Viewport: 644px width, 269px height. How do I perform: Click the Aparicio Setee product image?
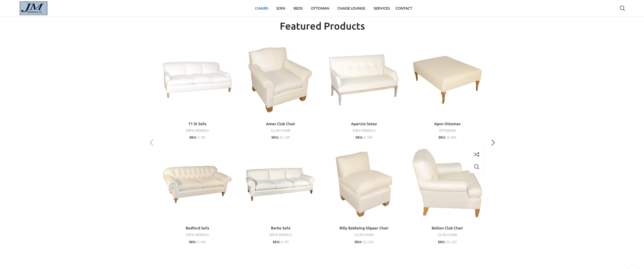364,79
